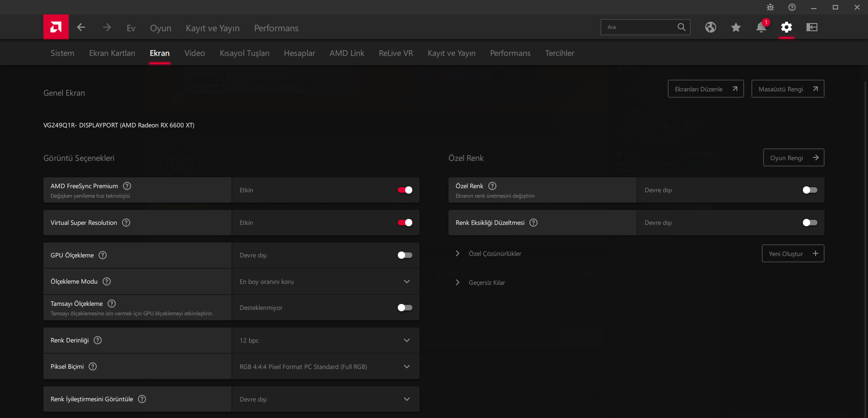Open Kayıt ve Yayın sub-tab in settings
The image size is (868, 418).
pyautogui.click(x=452, y=53)
